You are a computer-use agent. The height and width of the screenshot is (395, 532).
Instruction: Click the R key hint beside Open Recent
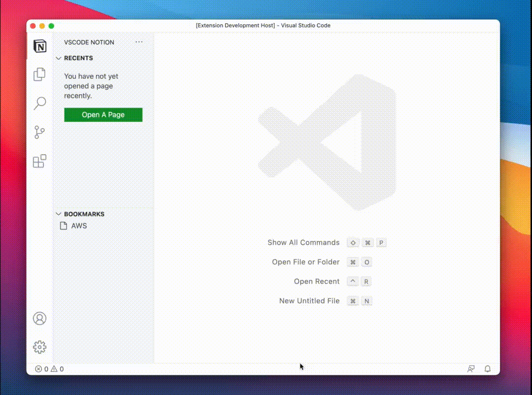pyautogui.click(x=366, y=282)
